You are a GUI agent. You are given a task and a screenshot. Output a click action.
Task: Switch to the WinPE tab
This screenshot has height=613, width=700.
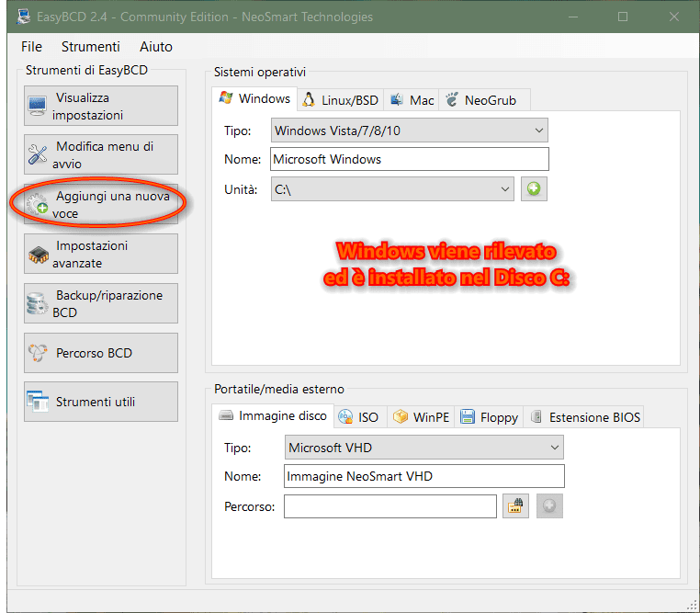[x=421, y=417]
